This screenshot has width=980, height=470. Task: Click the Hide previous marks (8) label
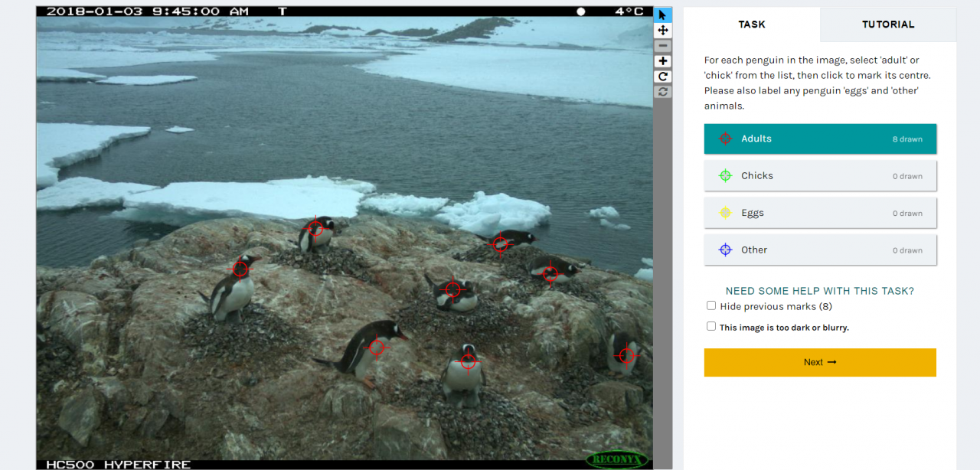[x=776, y=306]
